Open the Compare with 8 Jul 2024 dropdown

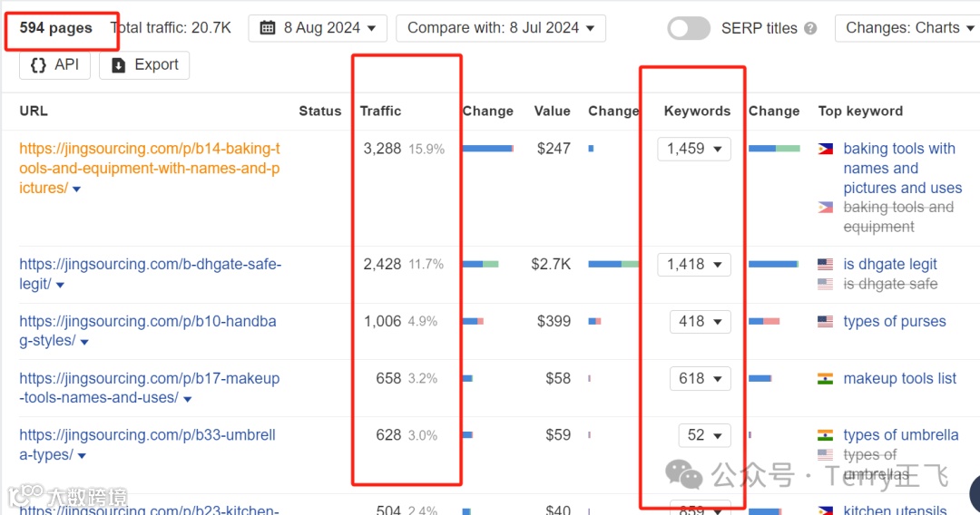point(501,28)
